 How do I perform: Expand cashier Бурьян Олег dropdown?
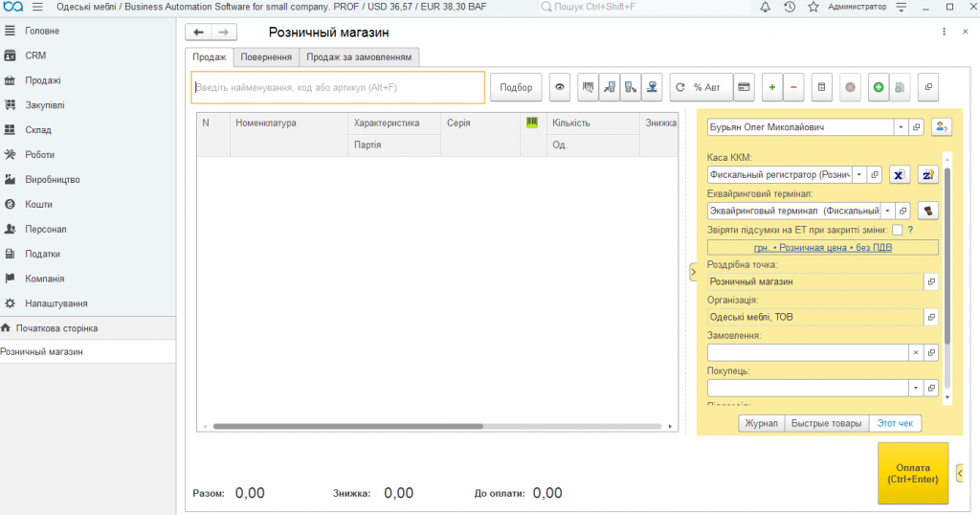point(901,127)
